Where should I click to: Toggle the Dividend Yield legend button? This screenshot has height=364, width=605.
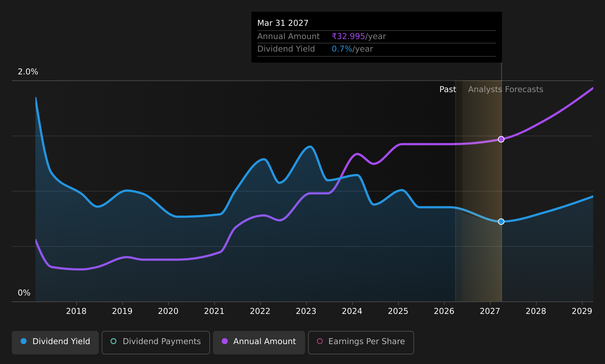pyautogui.click(x=55, y=342)
